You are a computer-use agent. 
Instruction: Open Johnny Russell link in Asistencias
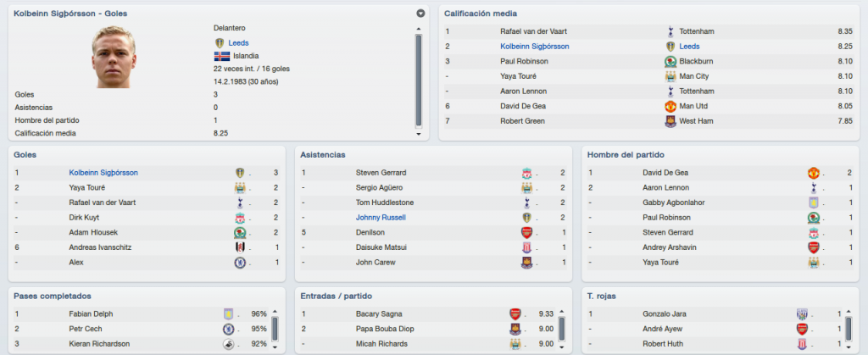(381, 217)
